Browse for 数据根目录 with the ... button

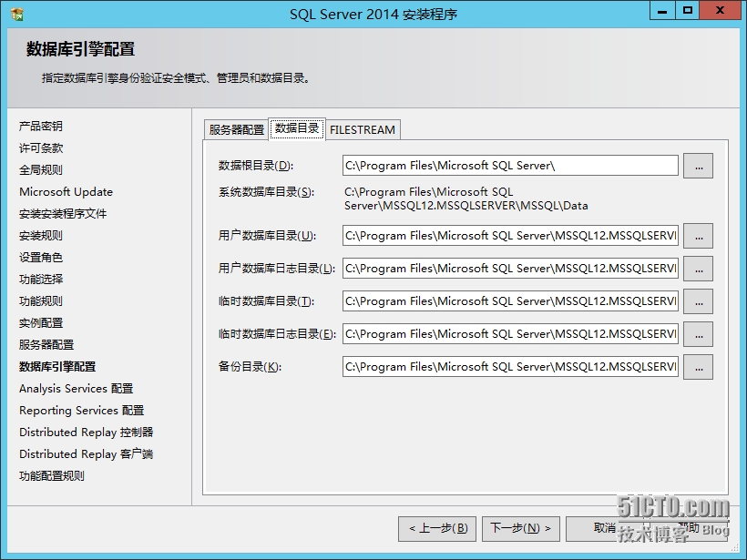[x=698, y=166]
